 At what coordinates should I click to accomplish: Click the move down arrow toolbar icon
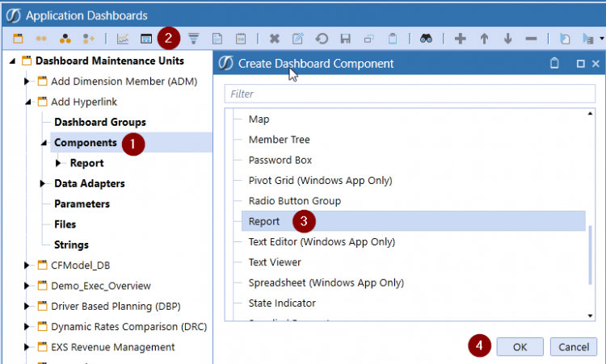(x=507, y=39)
